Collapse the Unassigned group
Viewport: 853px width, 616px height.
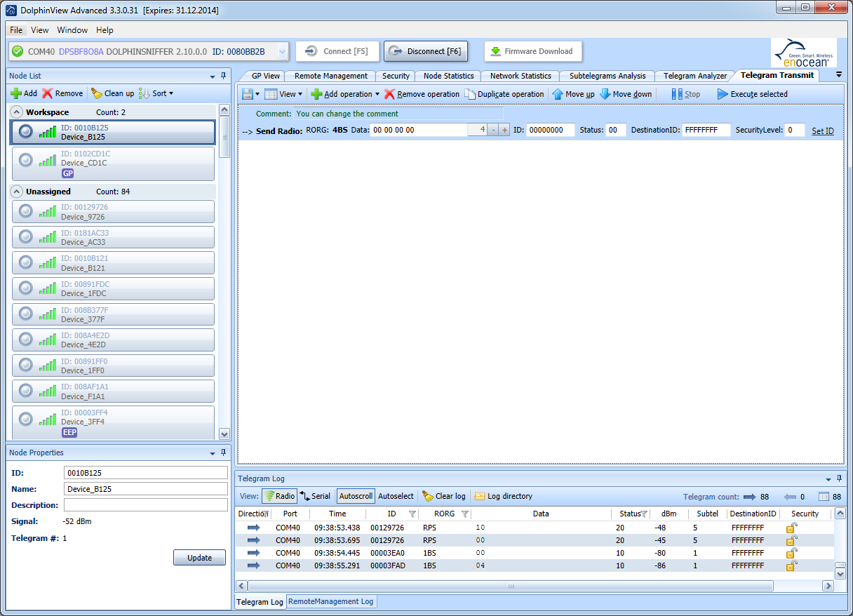[x=16, y=192]
